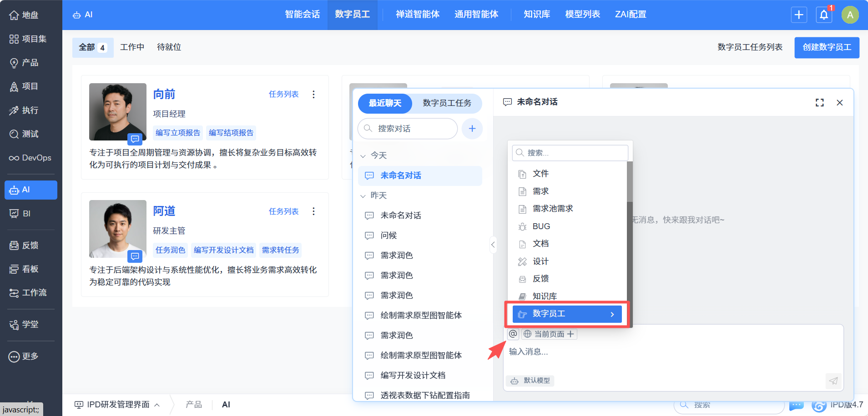Open the notification bell

pyautogui.click(x=824, y=15)
